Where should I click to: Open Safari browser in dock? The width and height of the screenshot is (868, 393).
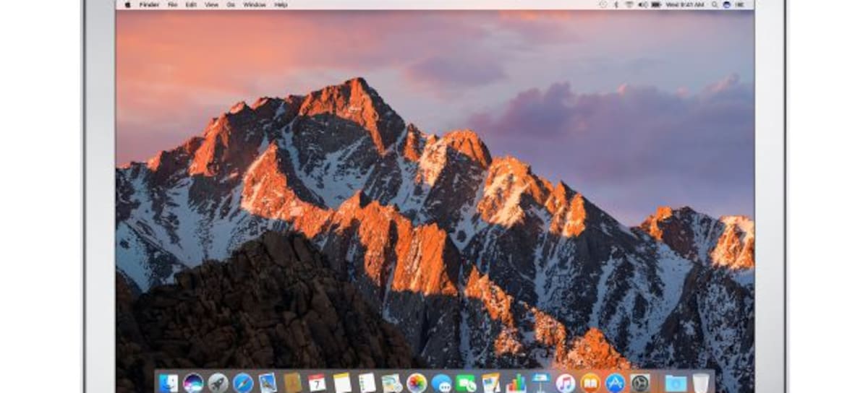coord(242,383)
